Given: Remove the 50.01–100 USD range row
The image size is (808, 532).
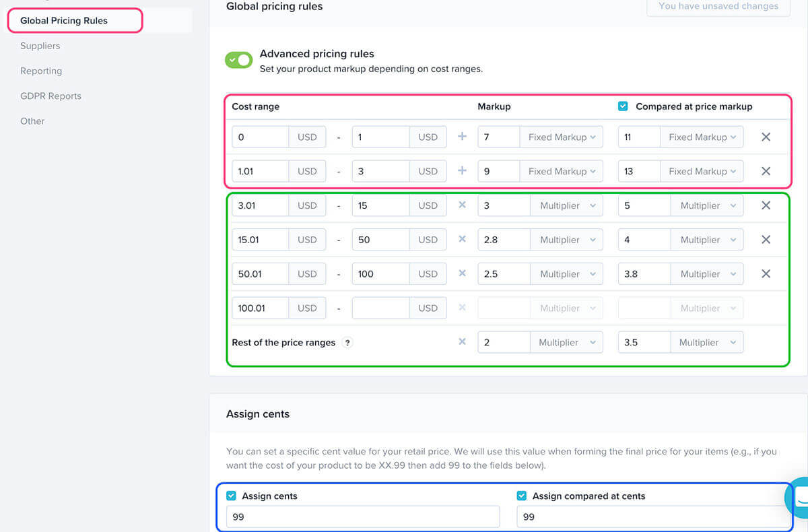Looking at the screenshot, I should (766, 274).
